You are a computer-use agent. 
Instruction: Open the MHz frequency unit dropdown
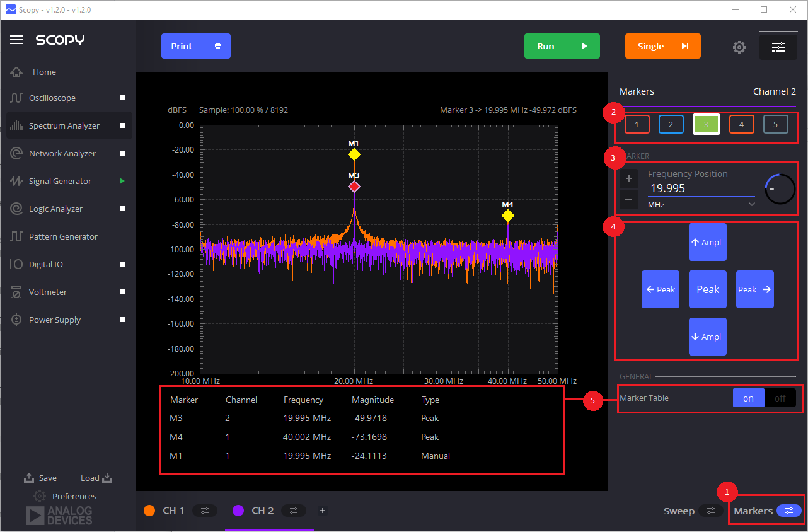pos(701,204)
